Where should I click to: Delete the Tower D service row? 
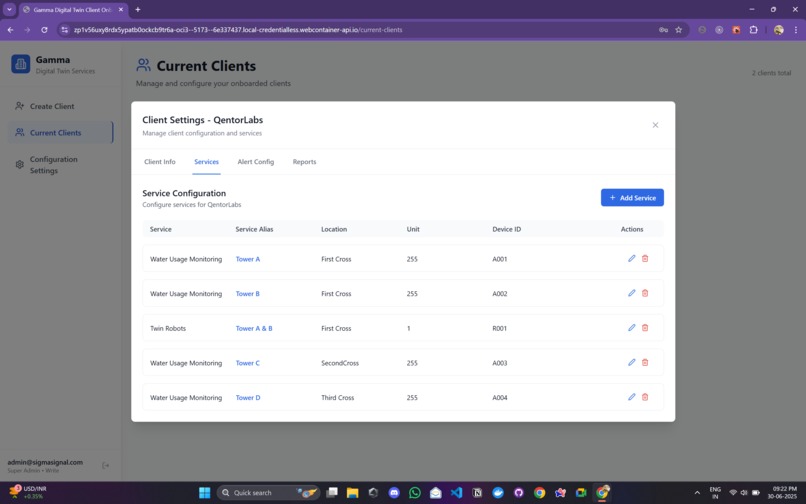click(x=645, y=397)
